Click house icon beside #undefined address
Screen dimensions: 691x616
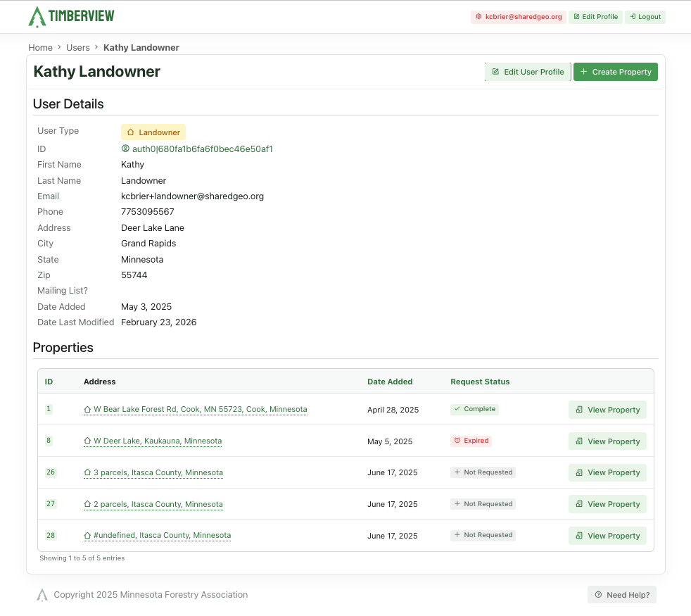tap(87, 535)
